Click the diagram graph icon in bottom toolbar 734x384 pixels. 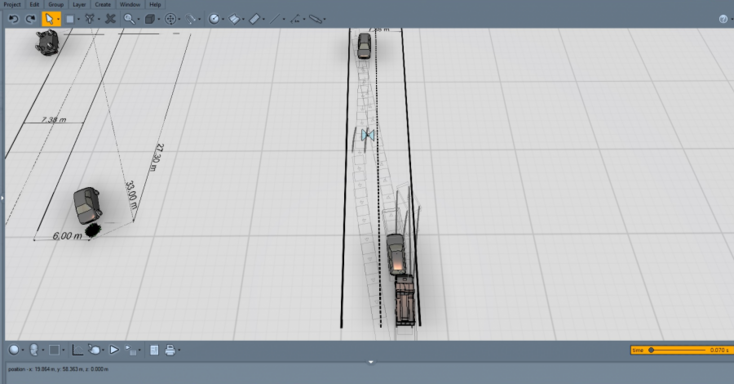[77, 350]
